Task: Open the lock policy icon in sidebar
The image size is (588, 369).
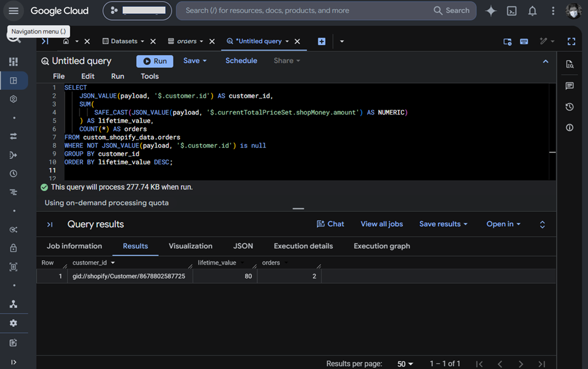Action: pyautogui.click(x=13, y=248)
